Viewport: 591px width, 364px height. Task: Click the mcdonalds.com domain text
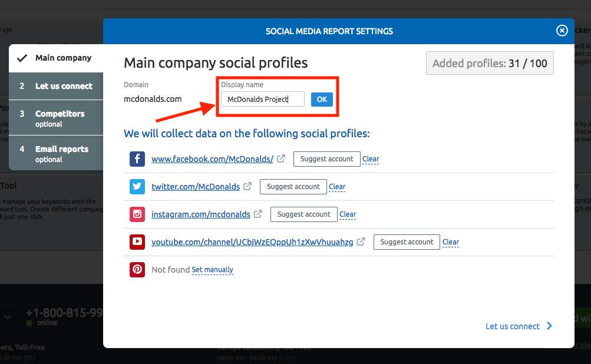click(x=153, y=99)
